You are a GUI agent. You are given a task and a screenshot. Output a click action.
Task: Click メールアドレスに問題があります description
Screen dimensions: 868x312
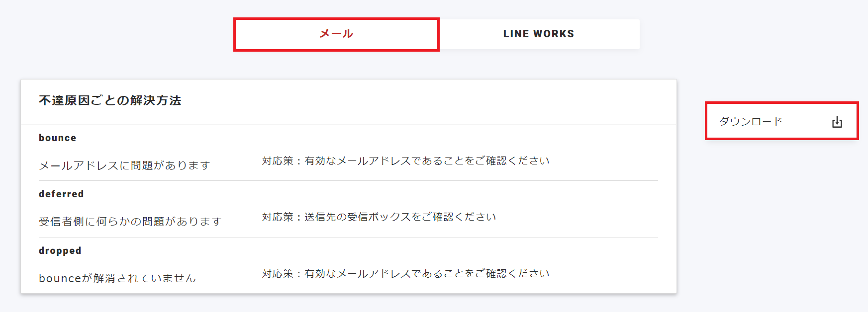click(124, 165)
